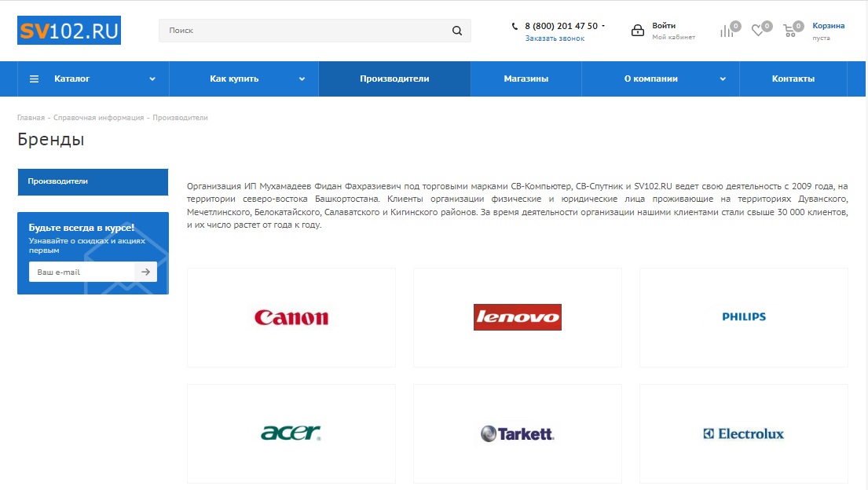Viewport: 868px width, 490px height.
Task: Open the shopping cart icon
Action: click(x=789, y=31)
